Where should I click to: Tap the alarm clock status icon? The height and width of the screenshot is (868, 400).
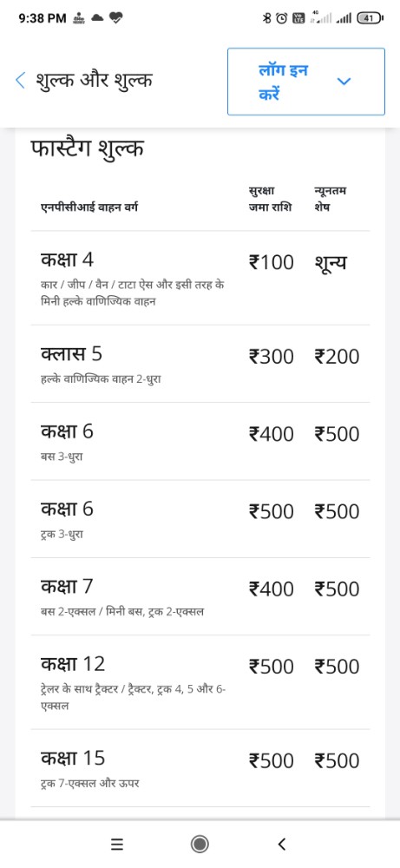tap(282, 18)
